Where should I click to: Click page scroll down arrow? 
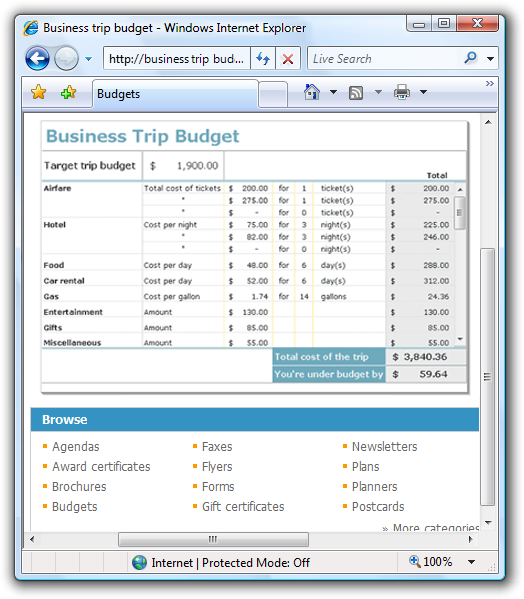tap(488, 522)
